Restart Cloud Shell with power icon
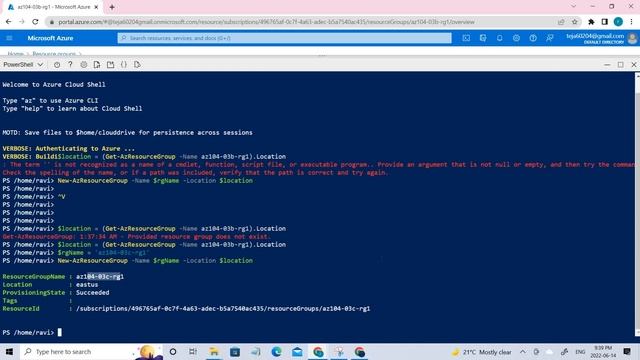Screen dimensions: 640x360 click(57, 64)
